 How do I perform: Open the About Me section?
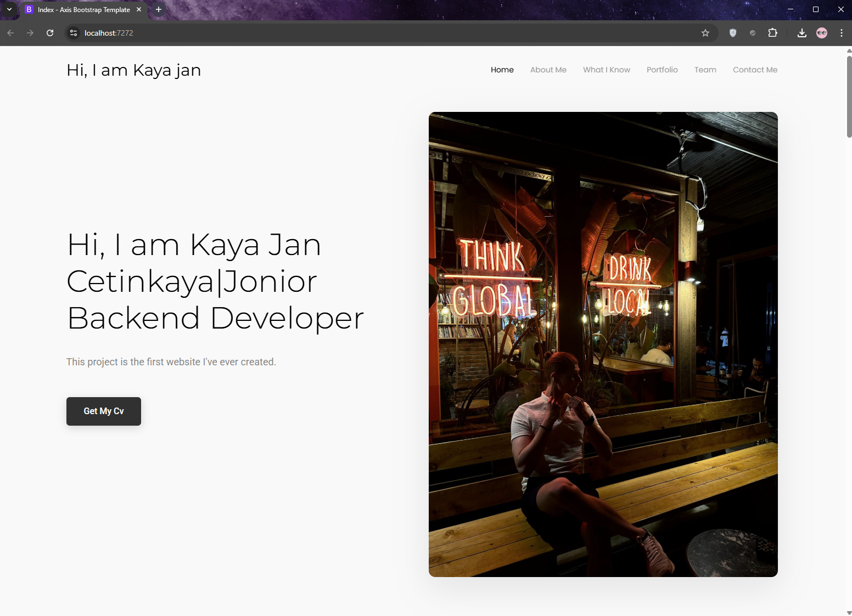point(548,70)
